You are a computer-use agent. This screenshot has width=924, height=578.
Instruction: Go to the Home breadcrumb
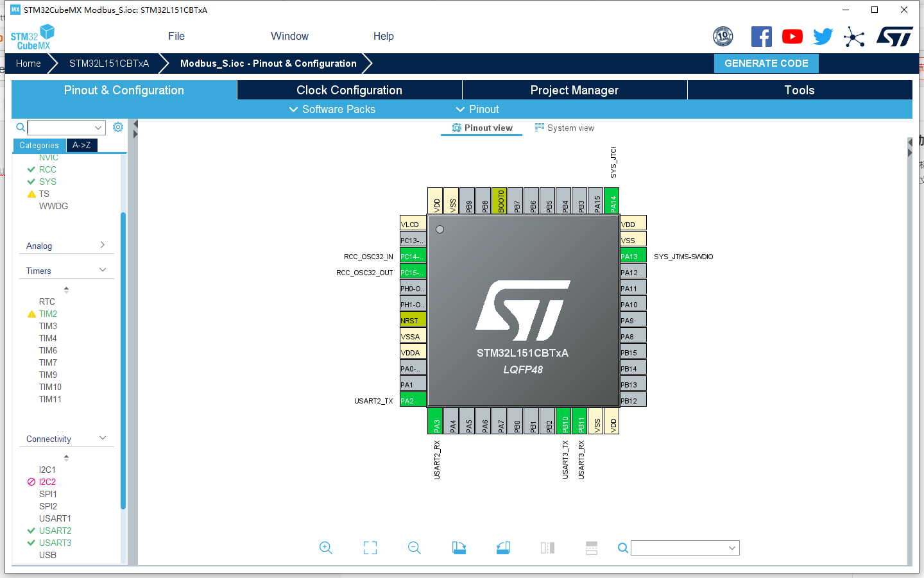click(28, 63)
